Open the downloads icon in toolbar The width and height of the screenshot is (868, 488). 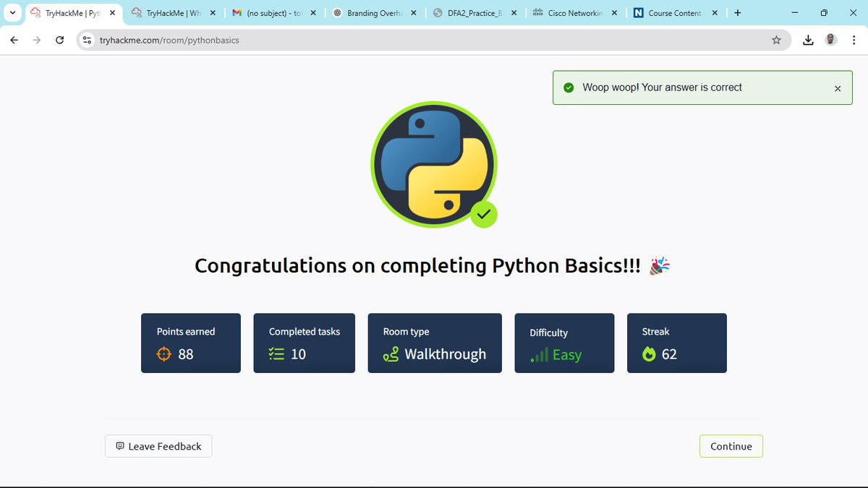point(808,40)
